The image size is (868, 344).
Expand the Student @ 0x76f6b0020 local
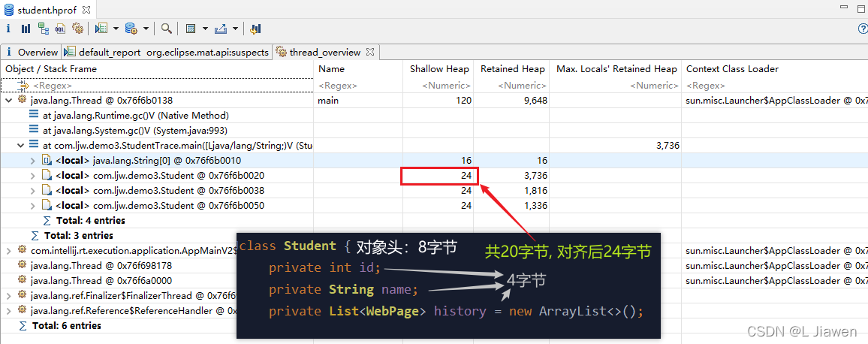pyautogui.click(x=33, y=176)
